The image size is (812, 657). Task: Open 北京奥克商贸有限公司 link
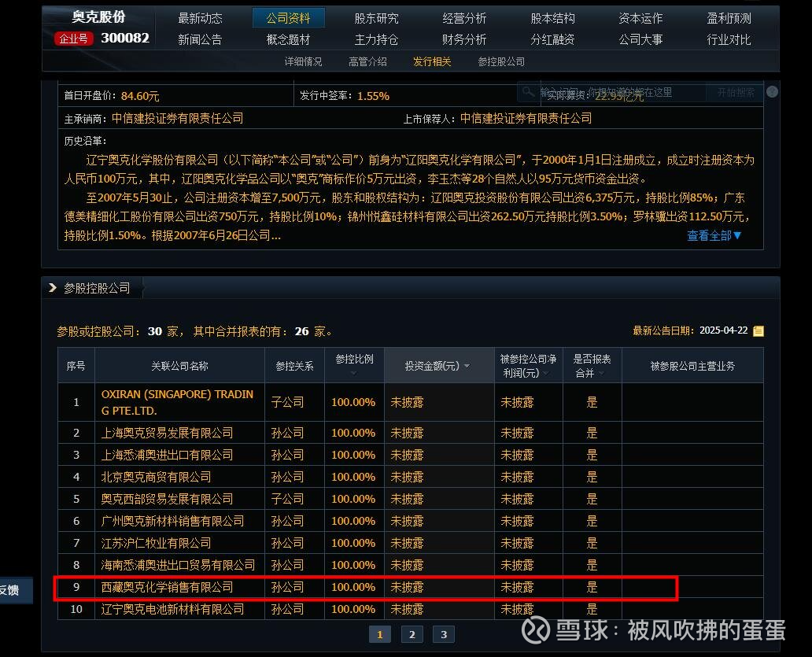click(x=156, y=477)
